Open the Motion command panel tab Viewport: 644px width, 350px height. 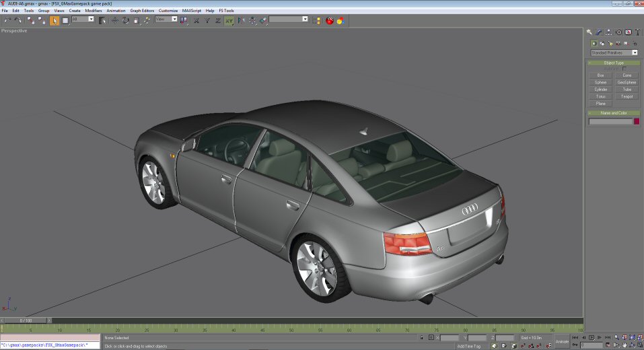pyautogui.click(x=618, y=32)
